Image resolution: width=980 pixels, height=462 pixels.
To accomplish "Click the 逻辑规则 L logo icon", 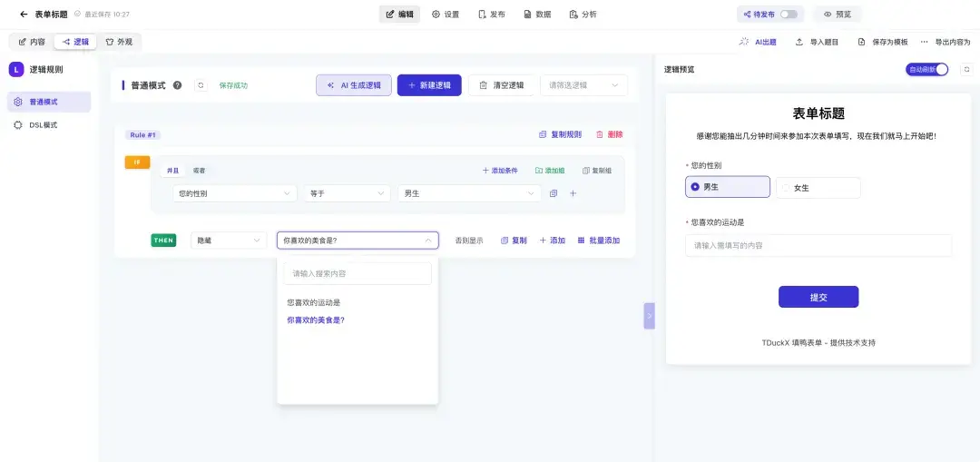I will 16,69.
